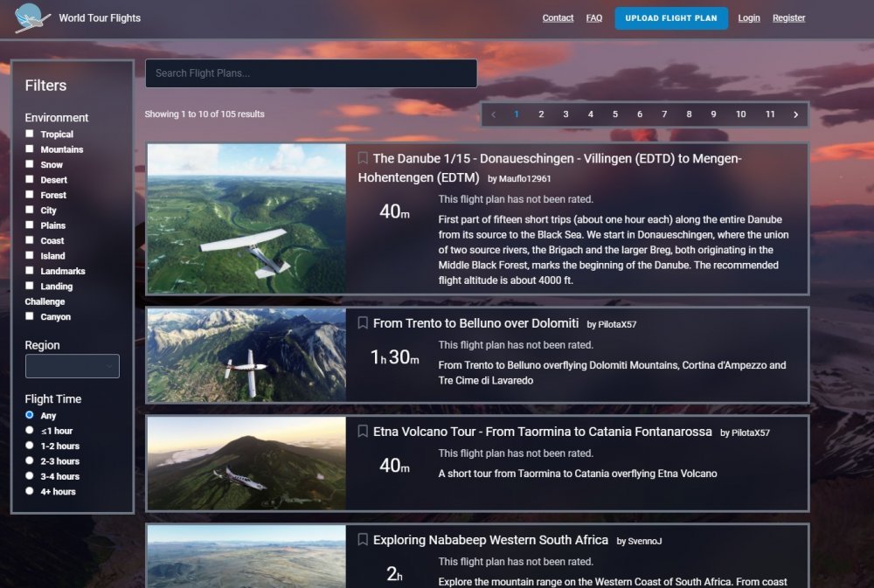This screenshot has width=874, height=588.
Task: Click the World Tour Flights airplane logo
Action: point(33,18)
